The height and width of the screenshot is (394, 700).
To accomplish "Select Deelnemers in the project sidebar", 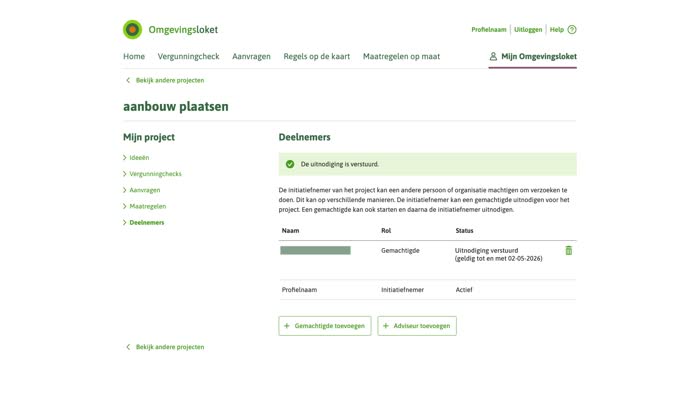I will tap(147, 222).
